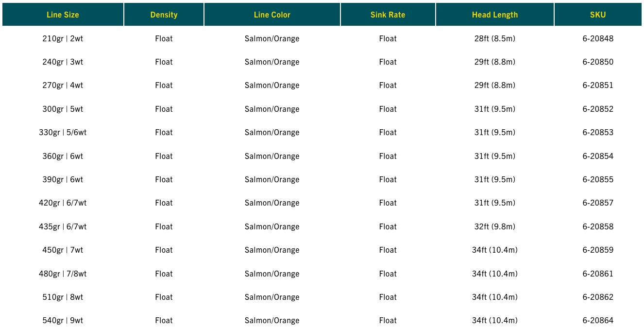
Task: Click the Sink Rate column header
Action: pyautogui.click(x=388, y=15)
